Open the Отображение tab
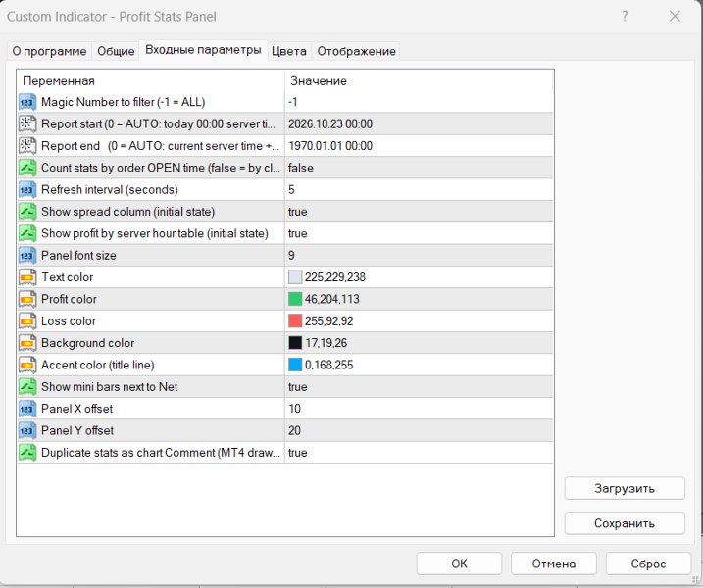Viewport: 703px width, 588px height. [357, 51]
